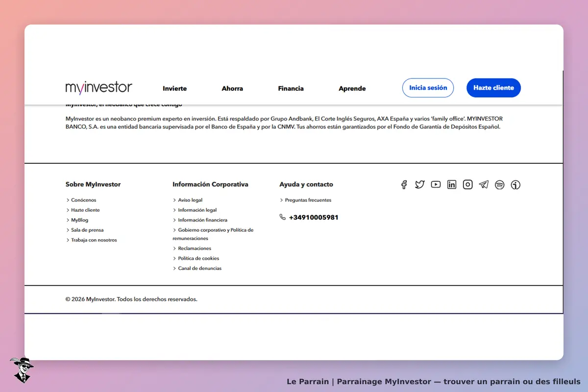Click the 2026 MyInvestor copyright text
The width and height of the screenshot is (588, 392).
[x=131, y=299]
